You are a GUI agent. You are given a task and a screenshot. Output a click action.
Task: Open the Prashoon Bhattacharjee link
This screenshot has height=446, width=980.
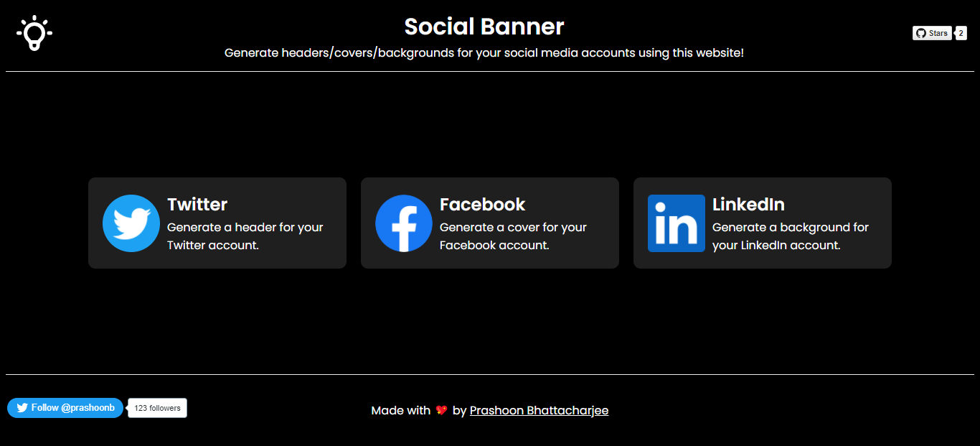tap(539, 410)
